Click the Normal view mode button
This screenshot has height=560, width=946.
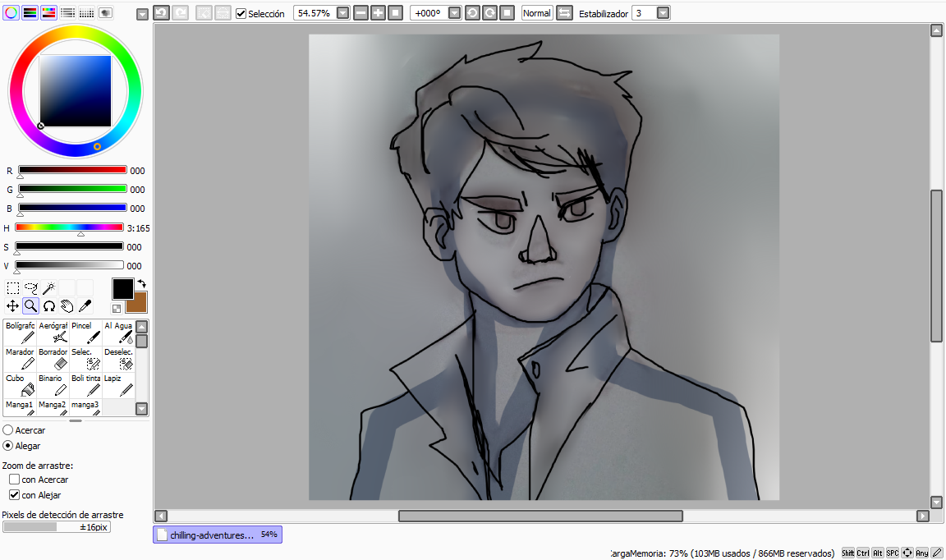click(x=537, y=12)
